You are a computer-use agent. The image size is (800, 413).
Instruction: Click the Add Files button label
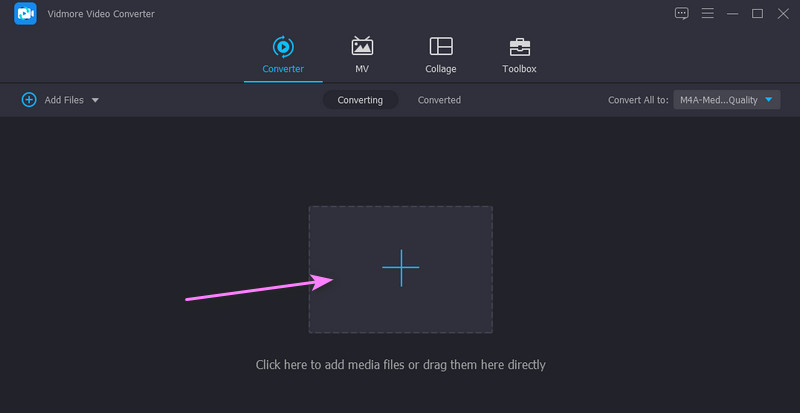coord(66,100)
